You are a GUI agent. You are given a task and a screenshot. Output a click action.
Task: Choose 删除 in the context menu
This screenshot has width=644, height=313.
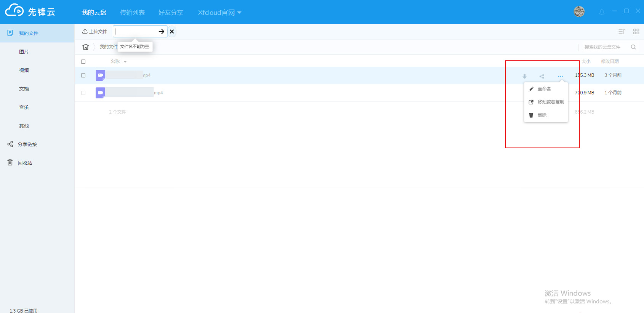click(x=542, y=115)
